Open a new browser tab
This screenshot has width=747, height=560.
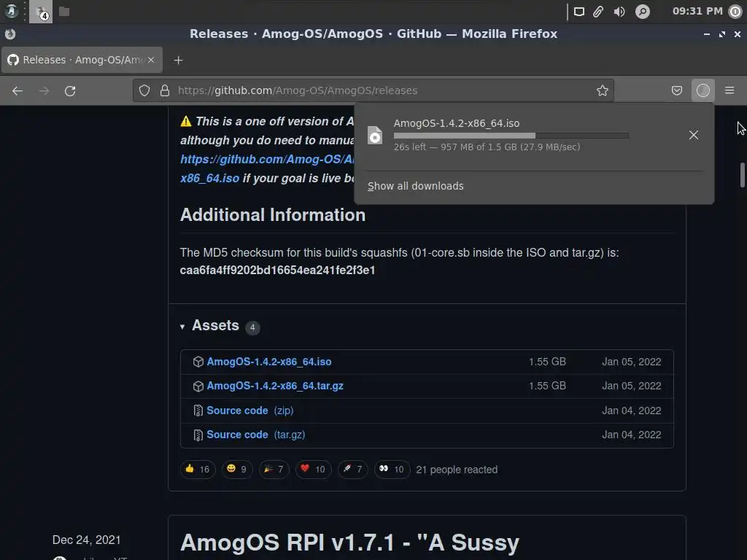pyautogui.click(x=178, y=60)
